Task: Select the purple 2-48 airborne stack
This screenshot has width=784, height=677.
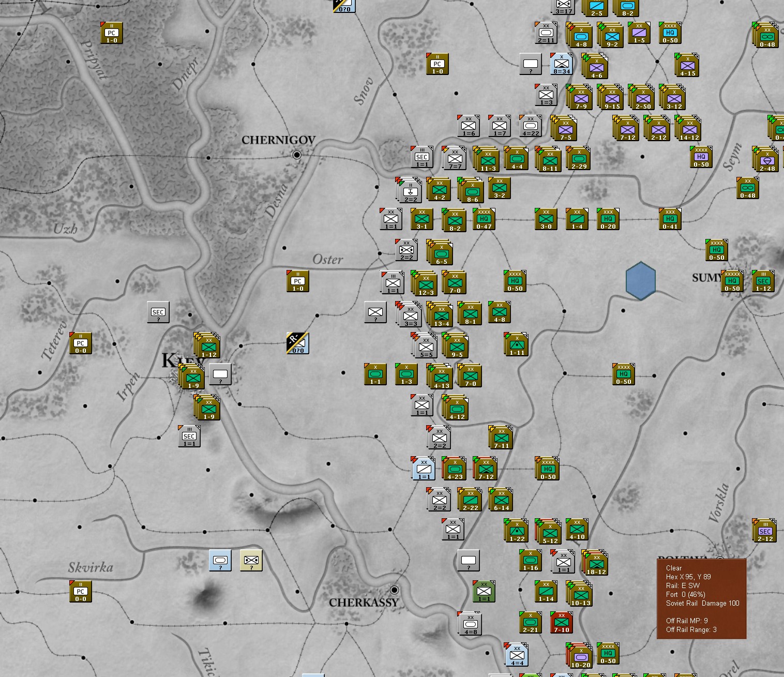Action: (766, 160)
